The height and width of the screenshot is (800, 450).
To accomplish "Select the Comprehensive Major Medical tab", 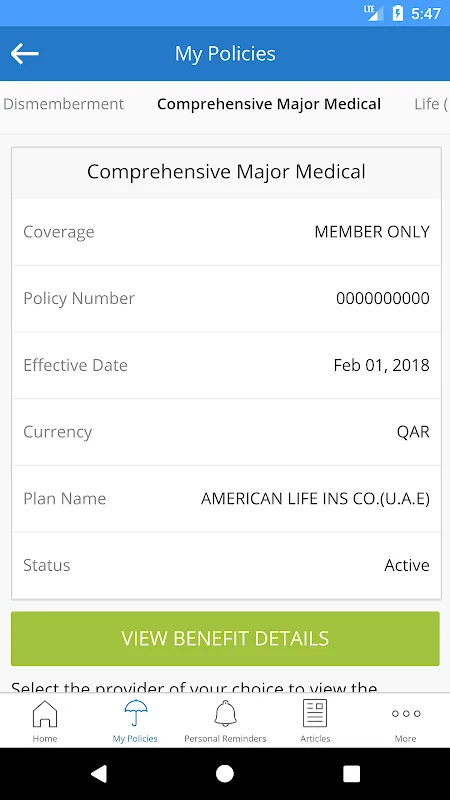I will pyautogui.click(x=269, y=104).
